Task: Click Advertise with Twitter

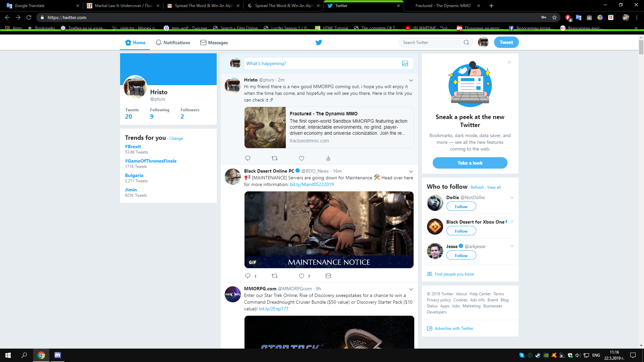Action: [454, 328]
